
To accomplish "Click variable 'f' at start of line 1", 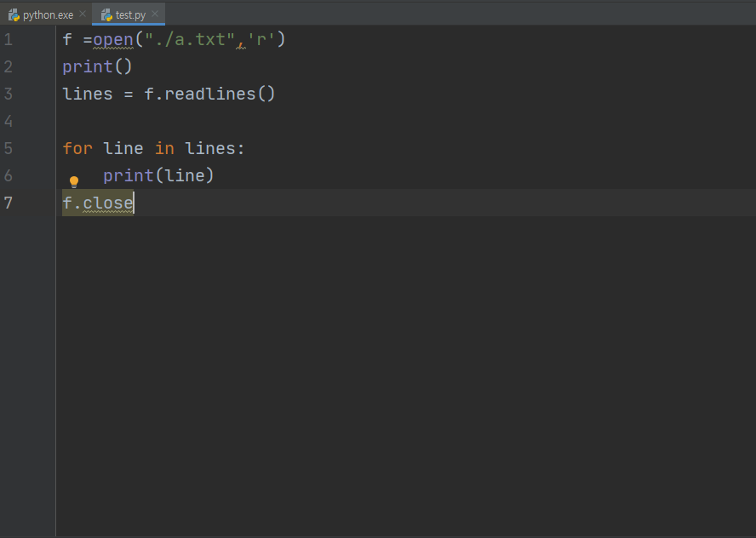I will click(67, 39).
